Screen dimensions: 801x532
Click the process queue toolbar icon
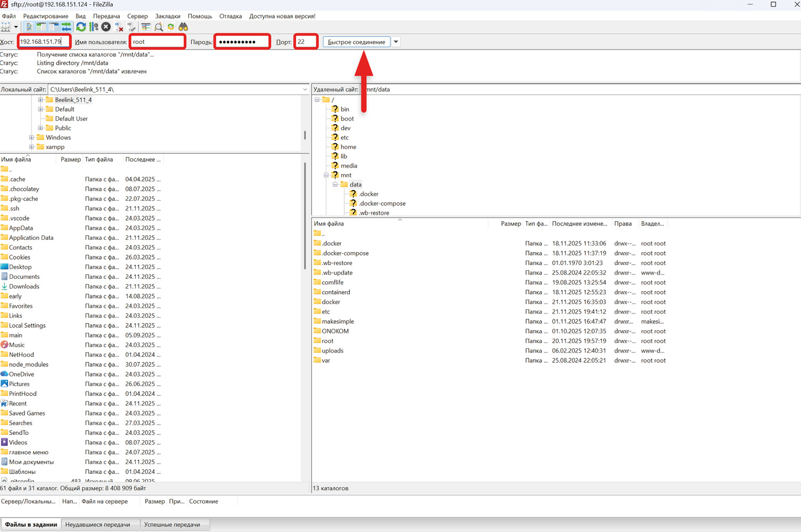[94, 27]
